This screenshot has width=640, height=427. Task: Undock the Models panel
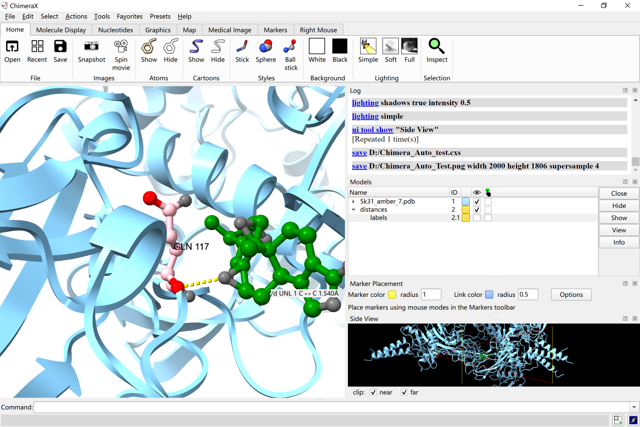click(x=625, y=182)
